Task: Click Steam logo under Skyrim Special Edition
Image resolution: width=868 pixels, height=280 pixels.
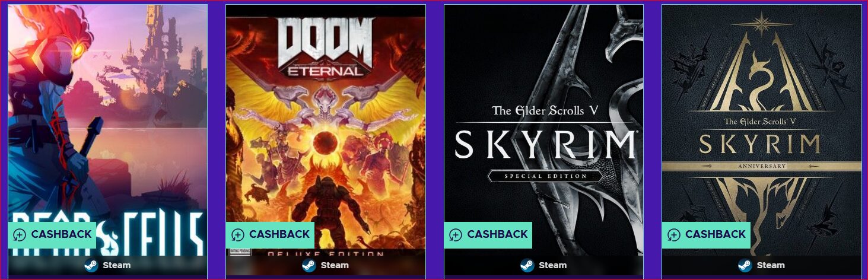Action: (527, 265)
